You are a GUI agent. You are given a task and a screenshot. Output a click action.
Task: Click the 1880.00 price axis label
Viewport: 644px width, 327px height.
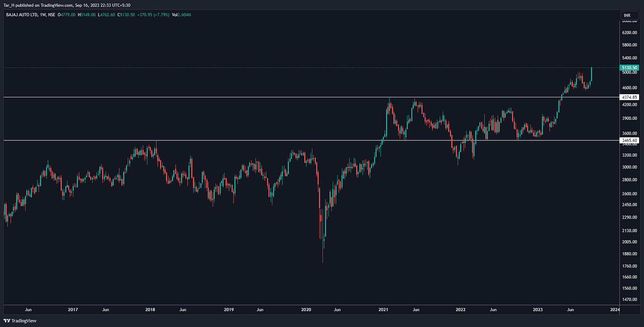629,254
